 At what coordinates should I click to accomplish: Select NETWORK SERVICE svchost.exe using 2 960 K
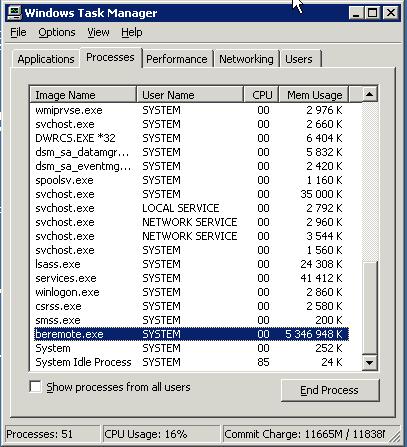(191, 222)
